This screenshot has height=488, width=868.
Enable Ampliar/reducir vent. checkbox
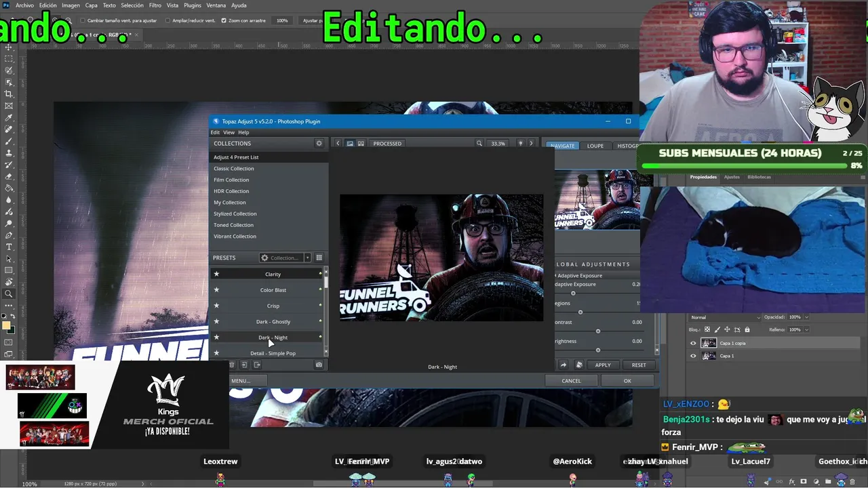[168, 20]
